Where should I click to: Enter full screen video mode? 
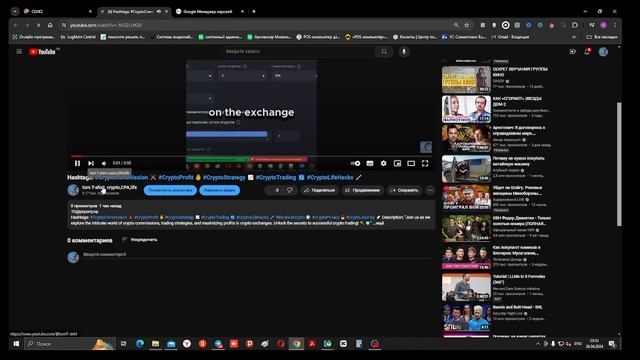click(425, 163)
